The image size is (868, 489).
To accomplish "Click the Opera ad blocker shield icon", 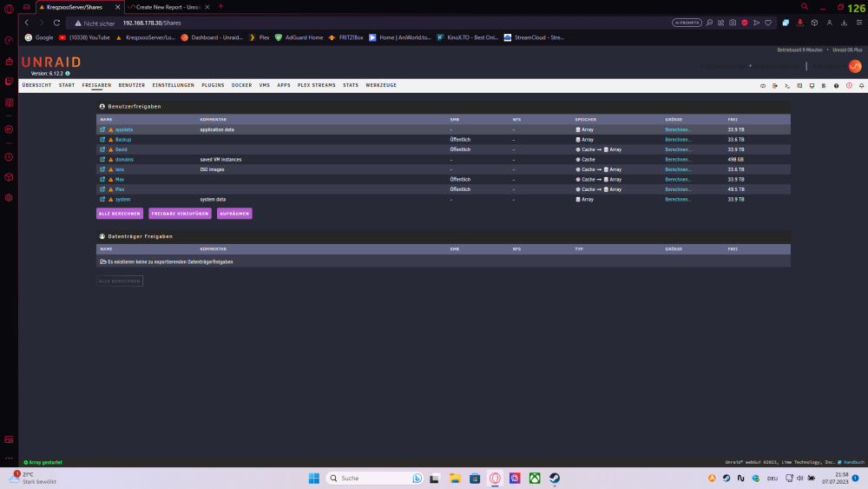I will click(745, 23).
